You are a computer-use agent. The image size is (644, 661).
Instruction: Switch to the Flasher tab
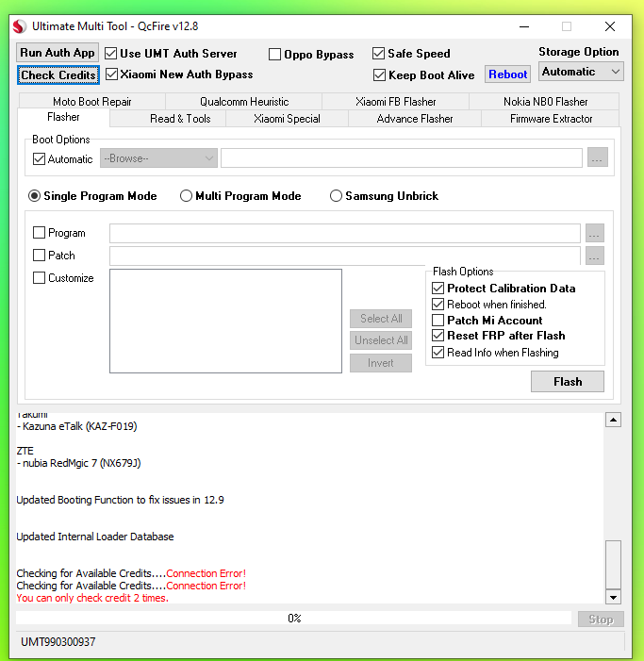[x=63, y=117]
